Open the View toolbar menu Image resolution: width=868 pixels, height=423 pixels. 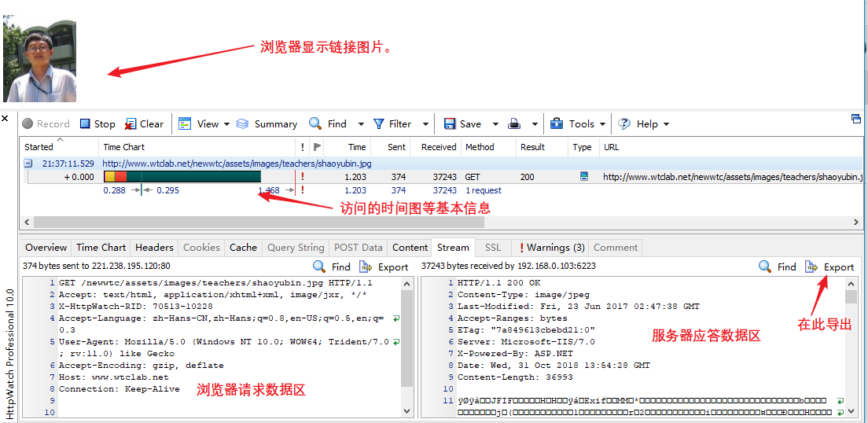tap(199, 124)
